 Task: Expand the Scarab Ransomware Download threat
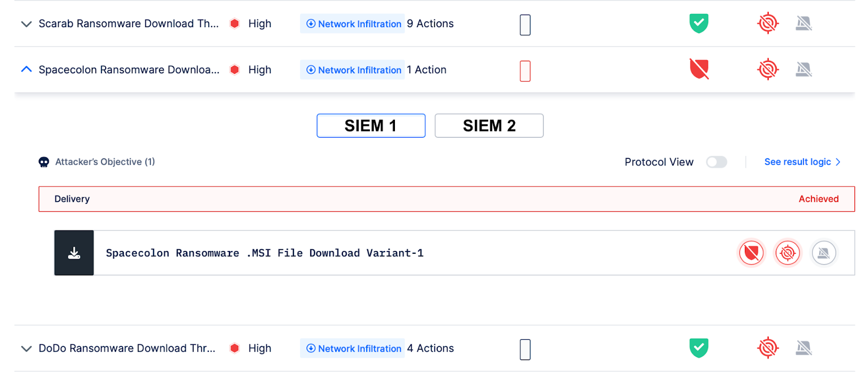[x=26, y=24]
